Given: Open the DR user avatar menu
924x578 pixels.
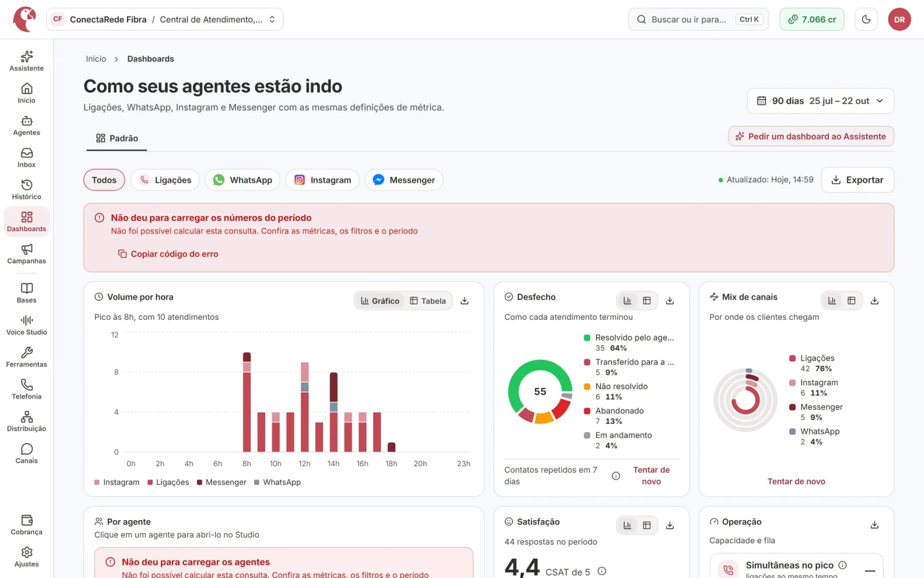Looking at the screenshot, I should click(x=899, y=19).
